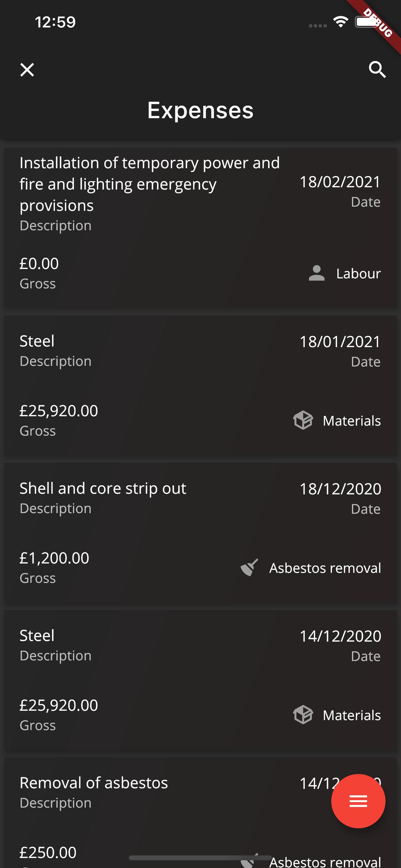Click the Materials box icon beside 18/01/2021
This screenshot has width=401, height=868.
303,420
